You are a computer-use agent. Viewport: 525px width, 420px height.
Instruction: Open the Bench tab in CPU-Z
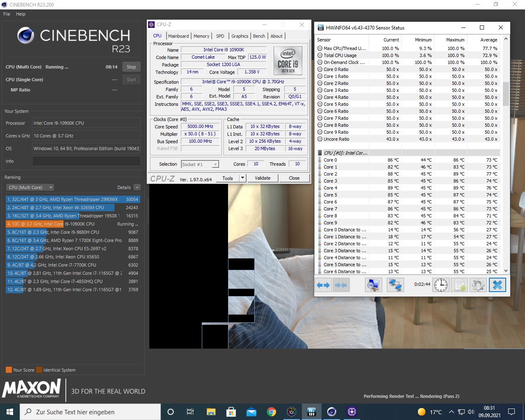click(x=259, y=36)
